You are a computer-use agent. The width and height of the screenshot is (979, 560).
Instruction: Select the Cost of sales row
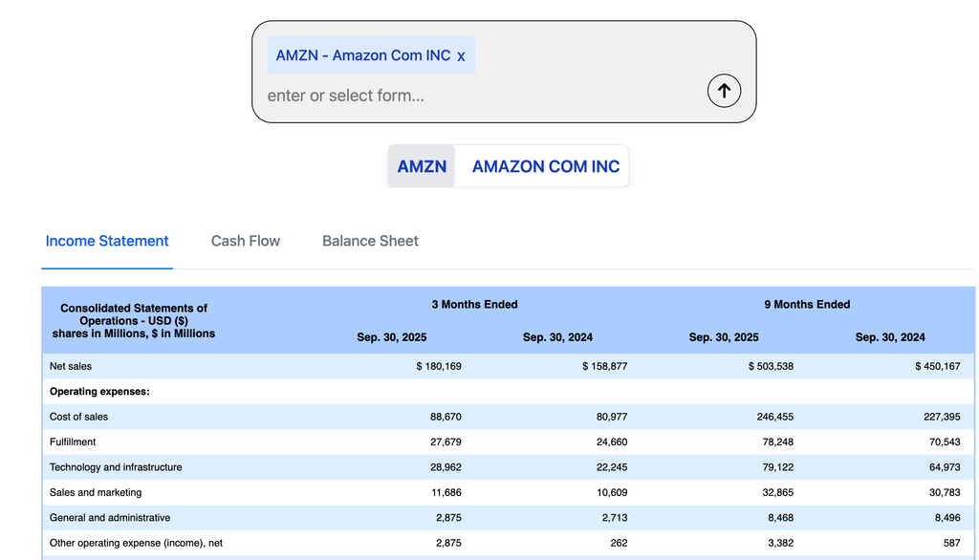click(x=78, y=417)
